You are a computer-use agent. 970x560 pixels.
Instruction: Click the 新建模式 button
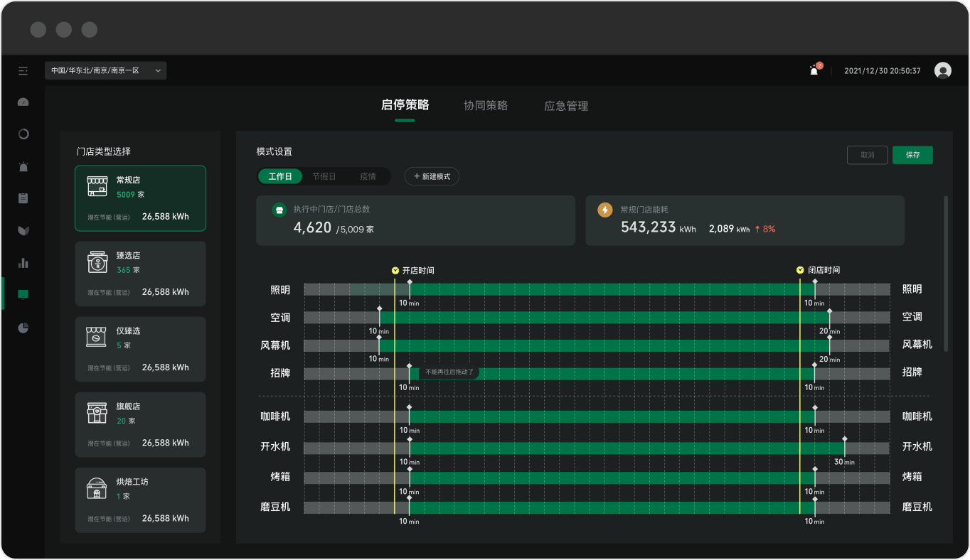(432, 176)
